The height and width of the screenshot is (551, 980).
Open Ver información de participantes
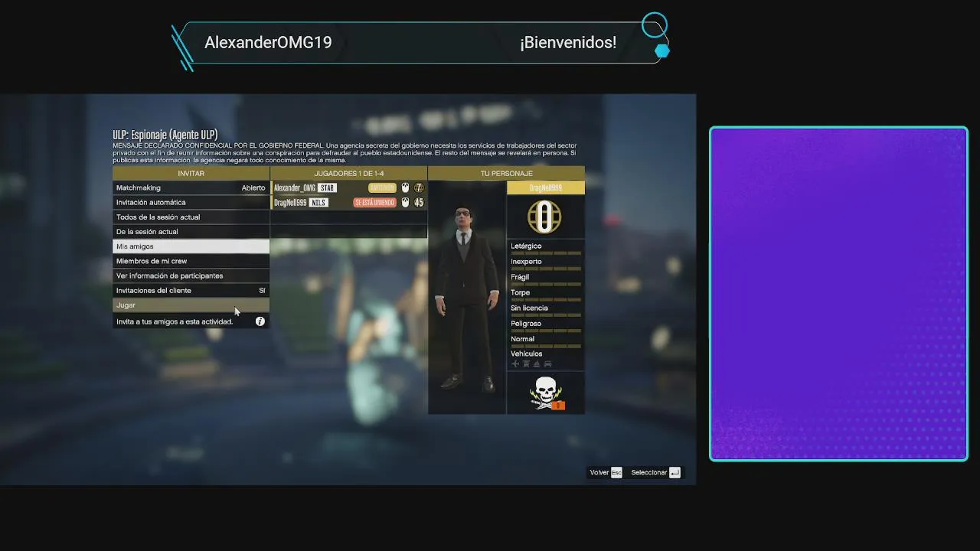[x=191, y=275]
